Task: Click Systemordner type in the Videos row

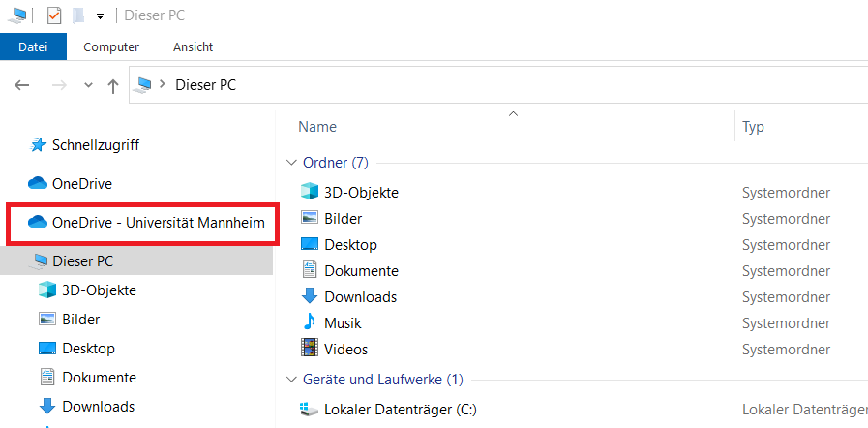Action: pos(786,349)
